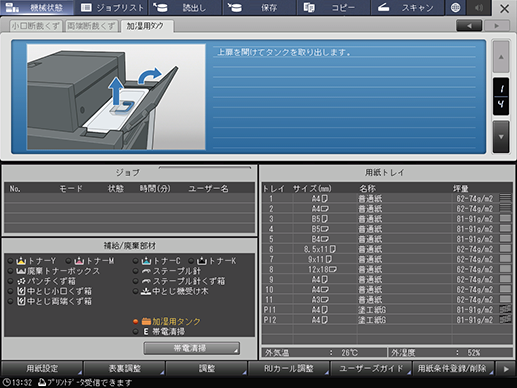This screenshot has height=388, width=517.
Task: Click the E 帯電清掃 icon
Action: (x=146, y=331)
